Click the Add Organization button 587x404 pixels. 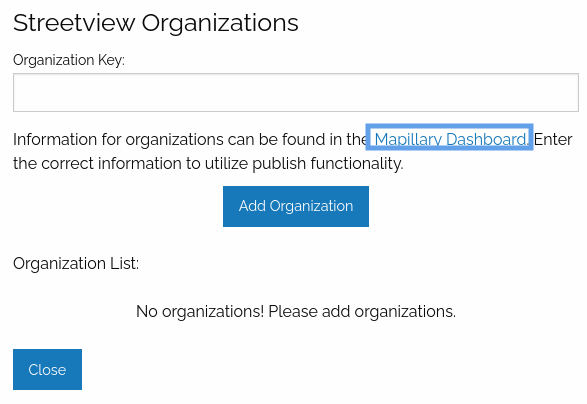coord(296,206)
